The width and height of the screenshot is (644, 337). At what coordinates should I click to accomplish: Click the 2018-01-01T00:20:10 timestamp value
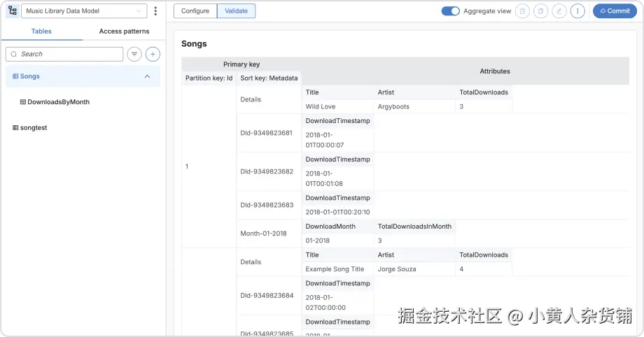pyautogui.click(x=337, y=213)
